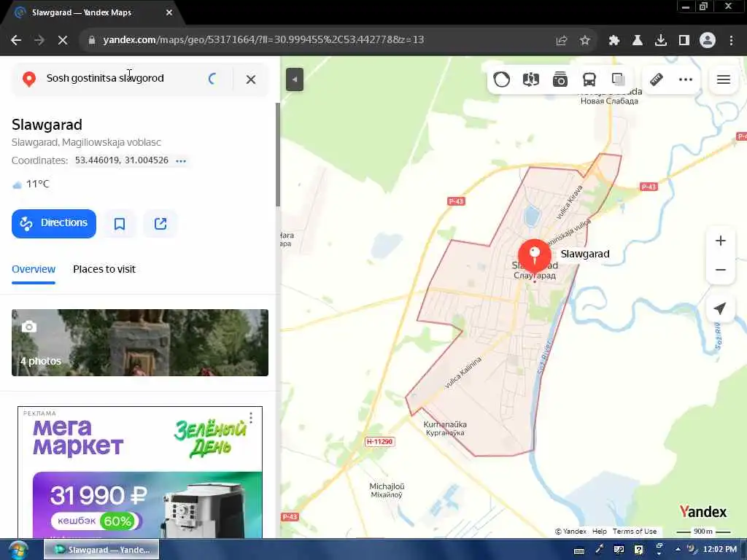This screenshot has height=560, width=747.
Task: Click H-11290 road marker
Action: tap(379, 441)
